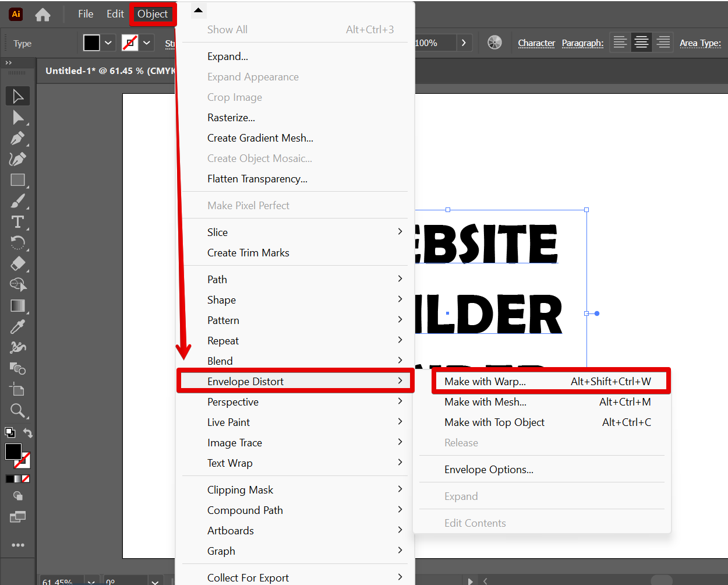The height and width of the screenshot is (585, 728).
Task: Select the Eyedropper tool
Action: pyautogui.click(x=17, y=327)
